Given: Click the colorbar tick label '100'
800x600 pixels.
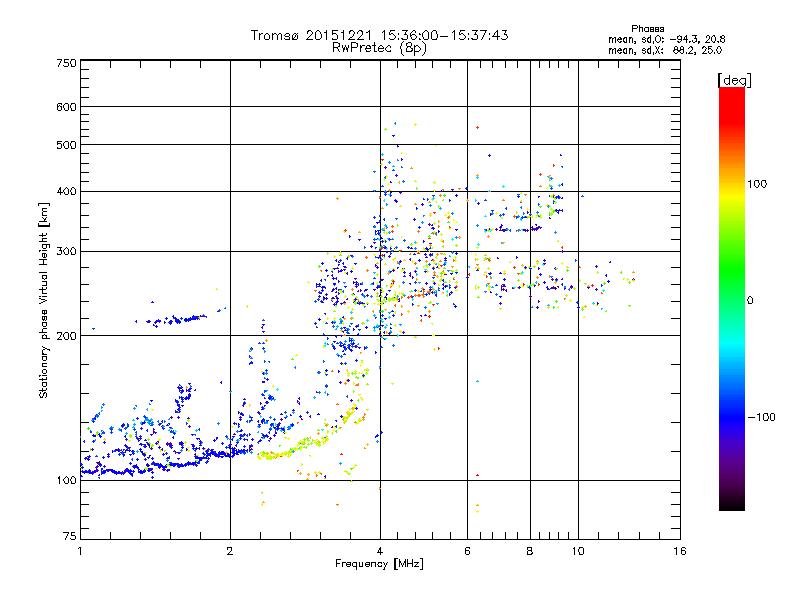Looking at the screenshot, I should pyautogui.click(x=757, y=184).
